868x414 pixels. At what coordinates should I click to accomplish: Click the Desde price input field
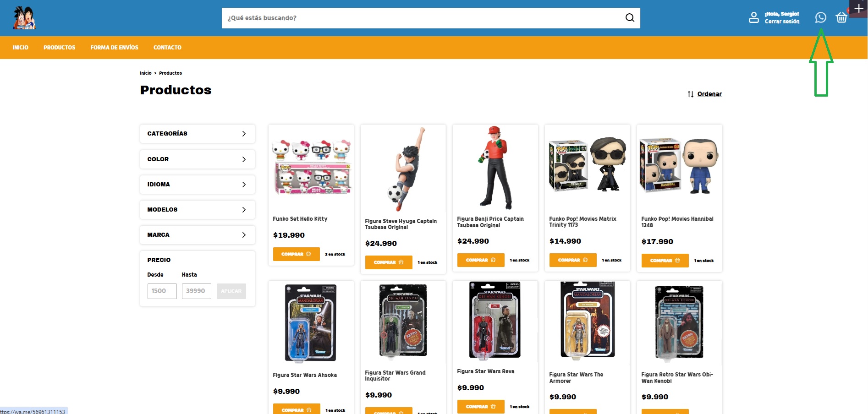(x=162, y=291)
